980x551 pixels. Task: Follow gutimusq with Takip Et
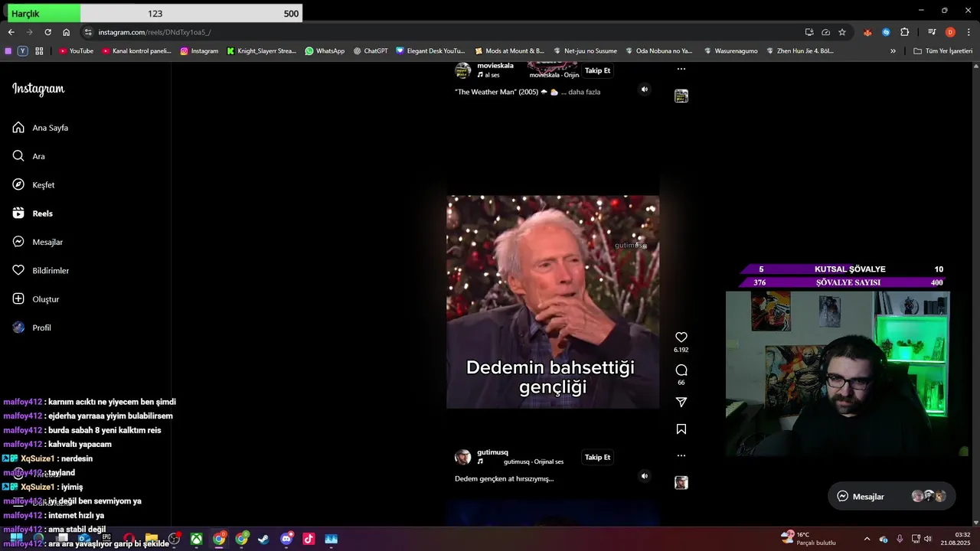pos(597,457)
